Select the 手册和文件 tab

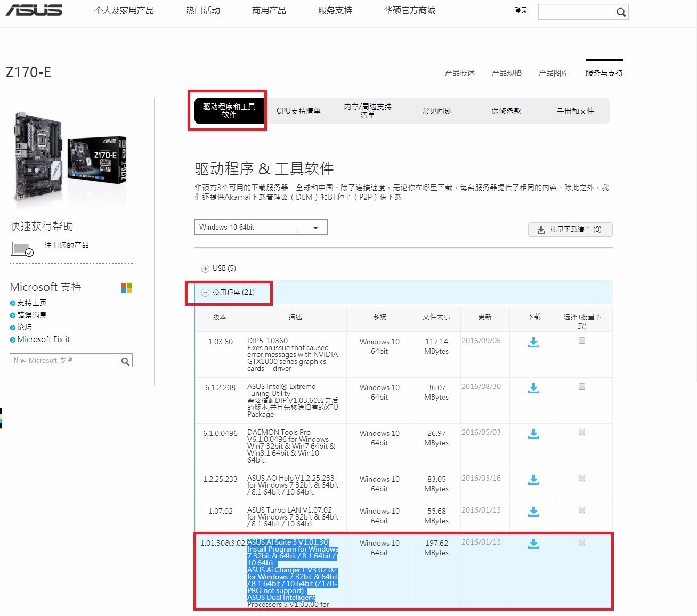click(576, 111)
